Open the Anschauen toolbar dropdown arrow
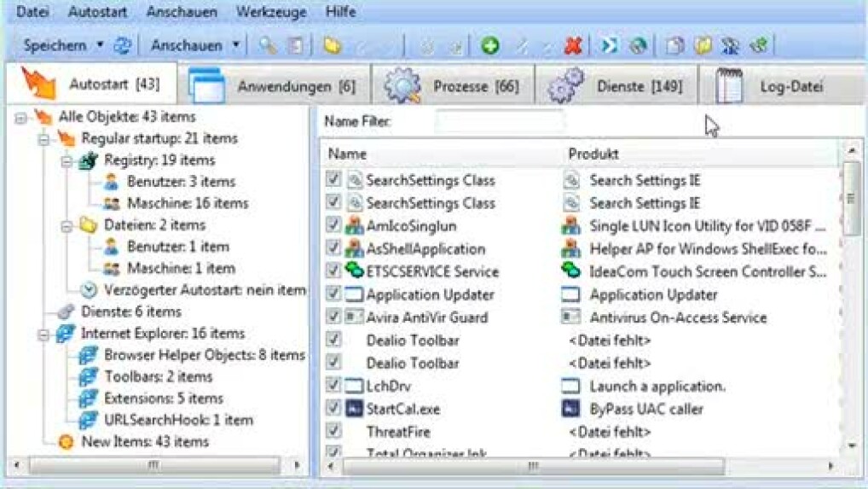Screen dimensions: 868x489 tap(236, 46)
